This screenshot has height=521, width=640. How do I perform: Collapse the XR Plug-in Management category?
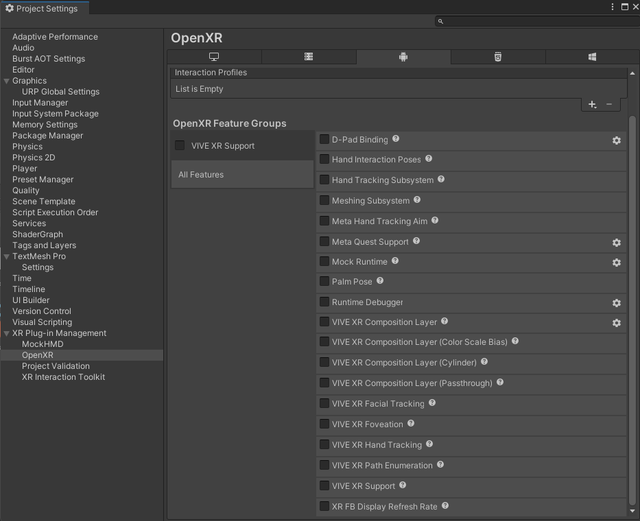click(7, 333)
